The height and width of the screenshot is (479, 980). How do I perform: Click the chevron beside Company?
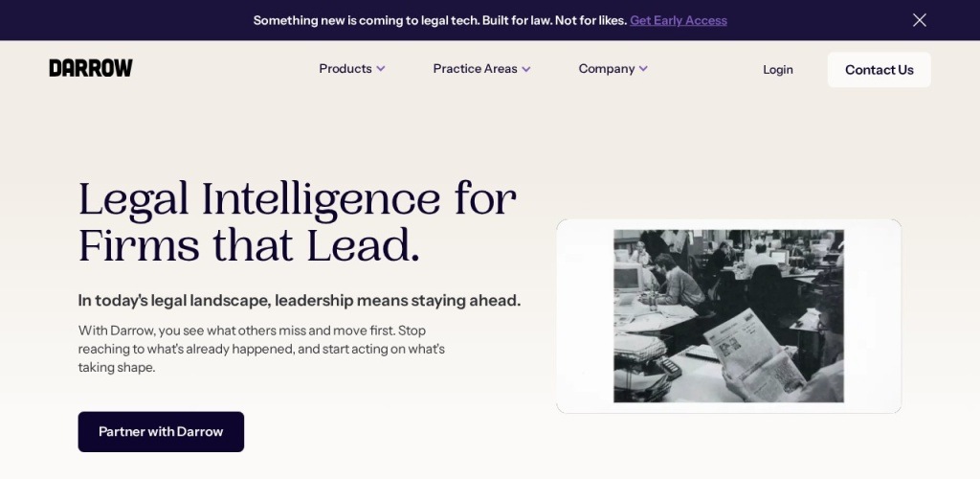coord(643,69)
